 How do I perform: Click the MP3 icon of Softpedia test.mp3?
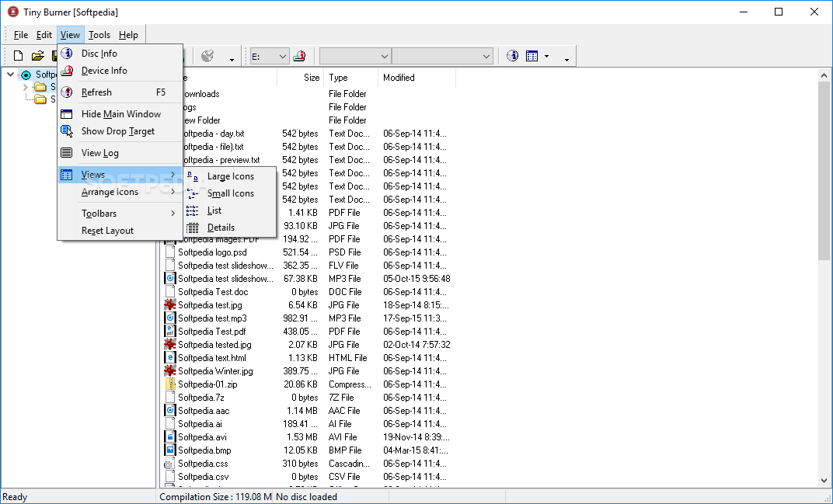click(170, 318)
